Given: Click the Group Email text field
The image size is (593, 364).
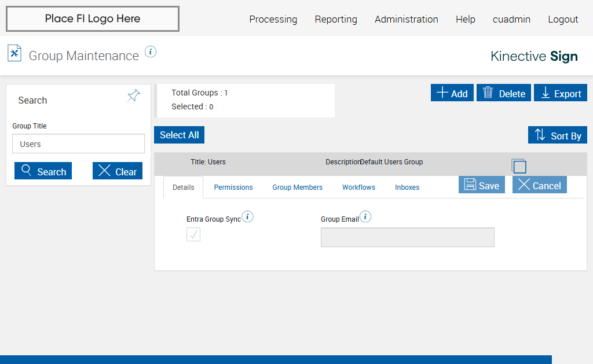Looking at the screenshot, I should click(x=407, y=237).
